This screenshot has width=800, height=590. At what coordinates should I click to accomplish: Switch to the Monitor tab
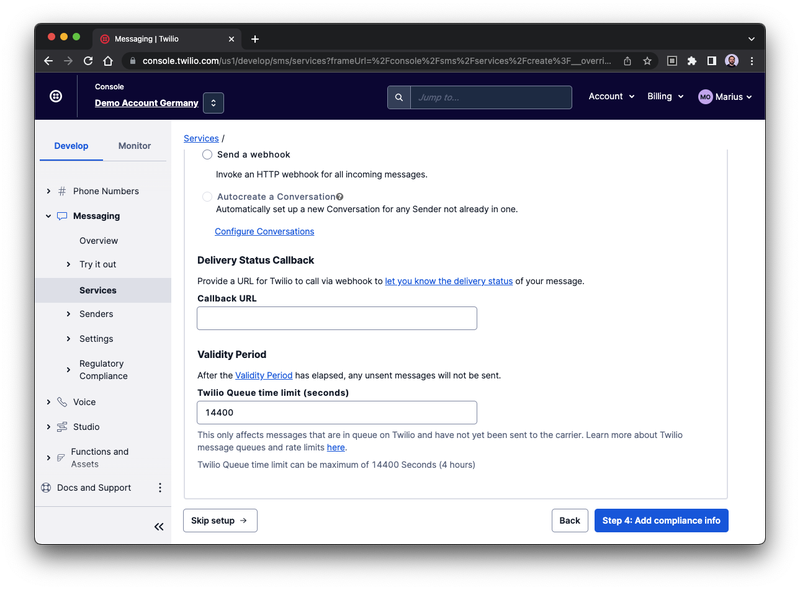pyautogui.click(x=135, y=145)
